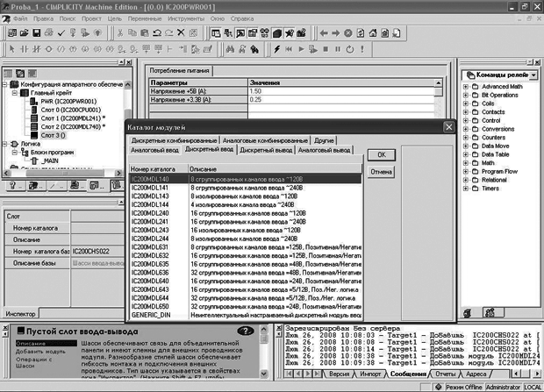Confirm module selection with OK
Screen dimensions: 544x392
pyautogui.click(x=382, y=154)
